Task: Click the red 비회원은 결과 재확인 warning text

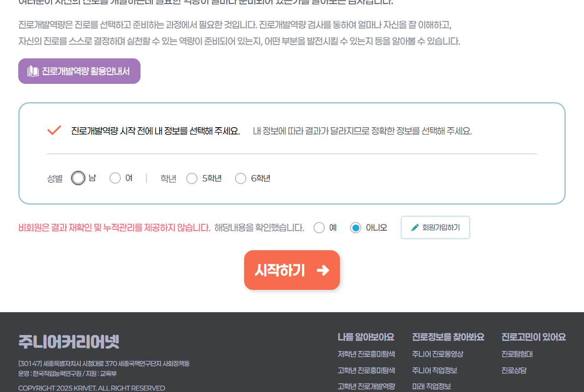Action: [115, 227]
